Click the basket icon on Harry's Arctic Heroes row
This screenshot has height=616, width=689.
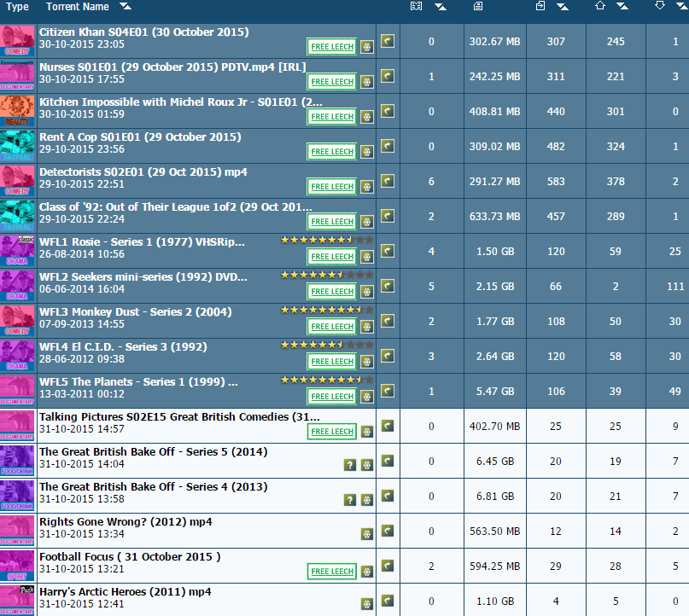coord(367,604)
